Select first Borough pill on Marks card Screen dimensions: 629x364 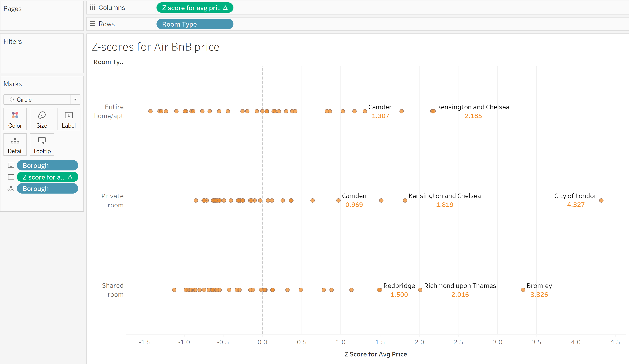47,165
